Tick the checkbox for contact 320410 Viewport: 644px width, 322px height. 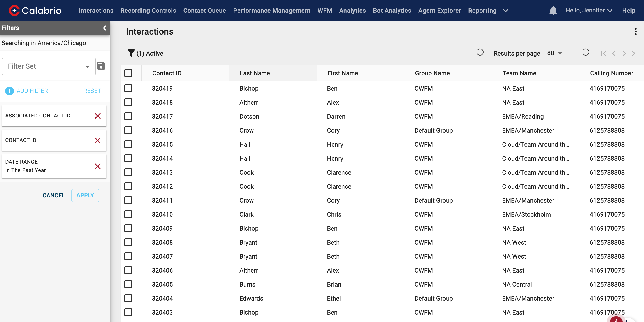coord(128,214)
